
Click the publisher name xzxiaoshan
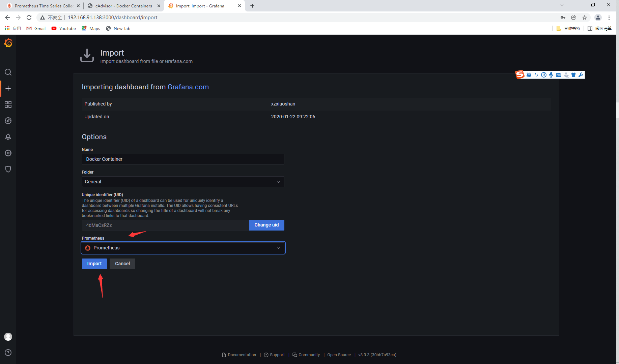(x=283, y=104)
